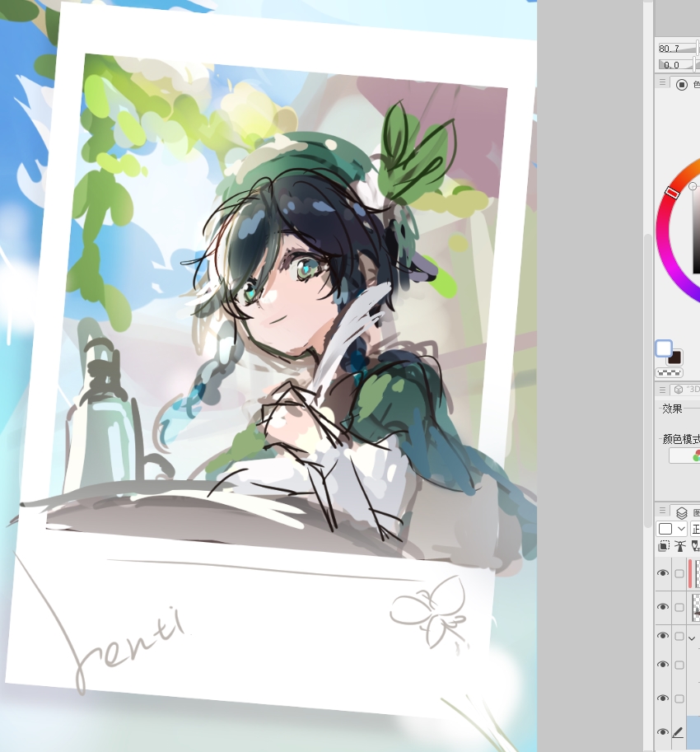Set reference layer with lighthouse icon
Image resolution: width=700 pixels, height=752 pixels.
click(x=680, y=545)
